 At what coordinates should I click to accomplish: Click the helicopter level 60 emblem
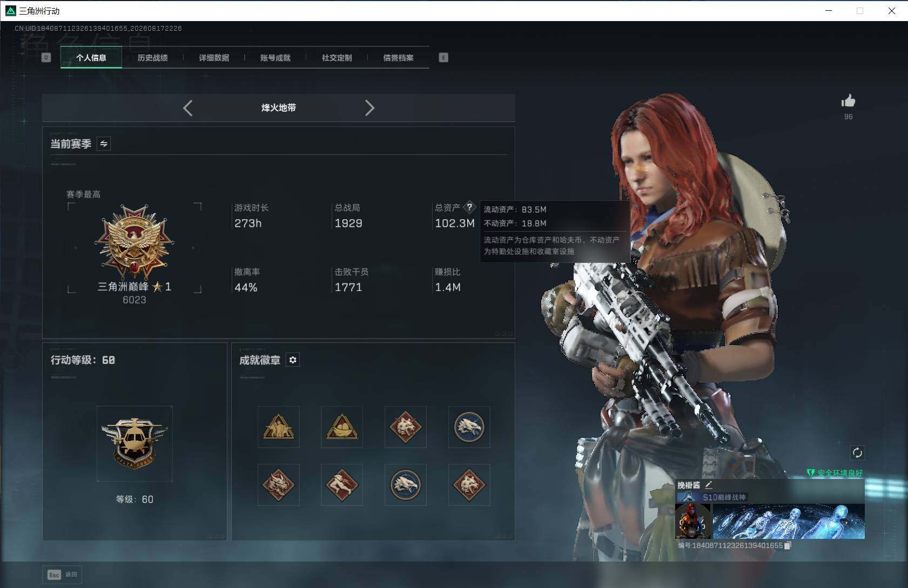click(x=134, y=443)
